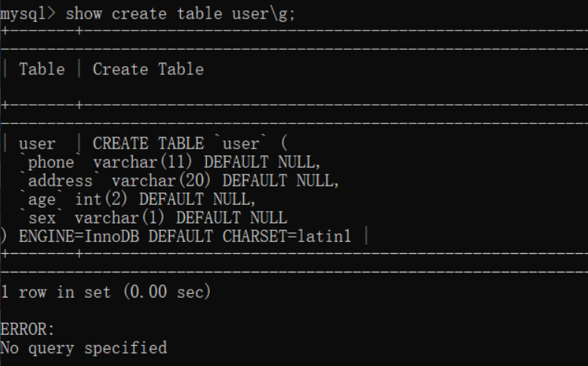The image size is (588, 366).
Task: Click DEFAULT NULL on the age line
Action: [x=196, y=199]
